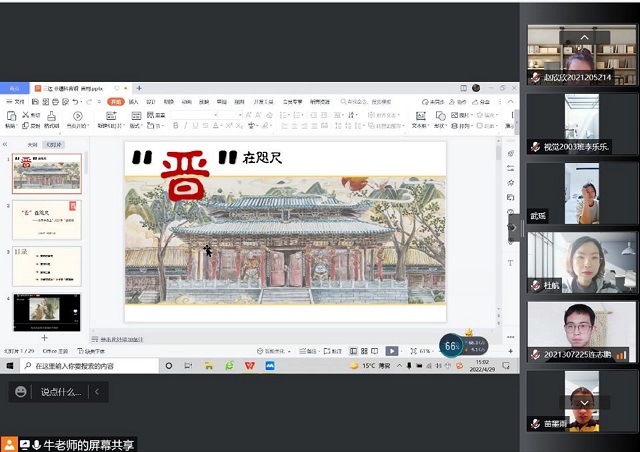Toggle Strikethrough formatting
Viewport: 640px width, 452px height.
(x=205, y=126)
